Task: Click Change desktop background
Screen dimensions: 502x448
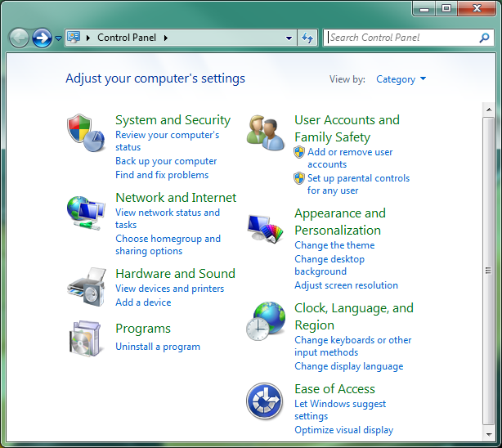Action: coord(329,265)
